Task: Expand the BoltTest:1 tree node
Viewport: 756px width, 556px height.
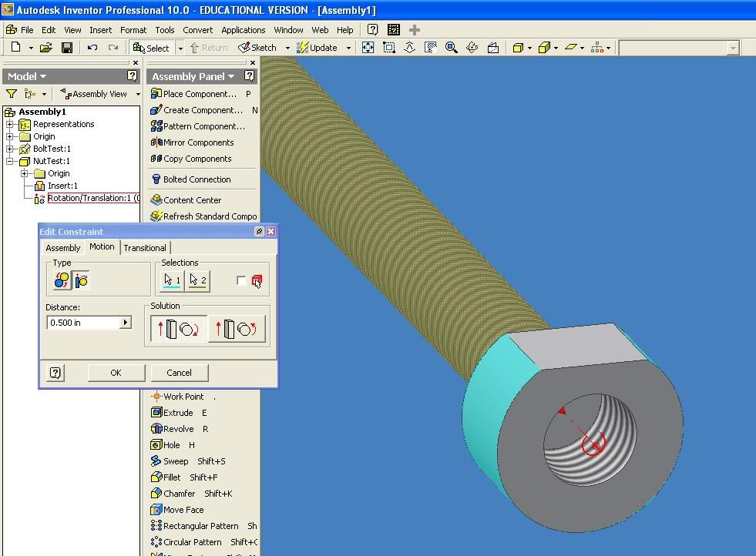Action: tap(11, 149)
